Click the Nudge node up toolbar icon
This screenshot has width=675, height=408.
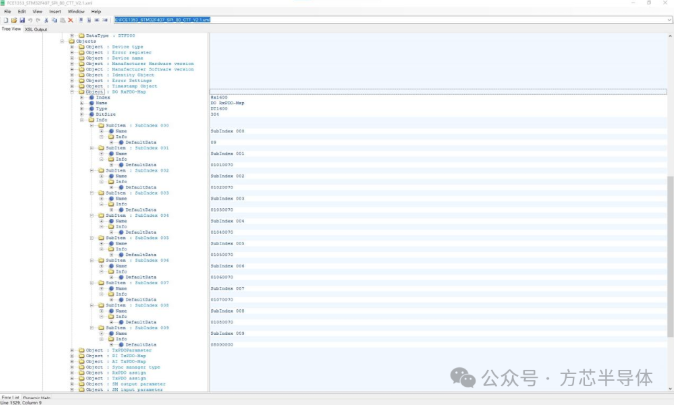[x=81, y=20]
